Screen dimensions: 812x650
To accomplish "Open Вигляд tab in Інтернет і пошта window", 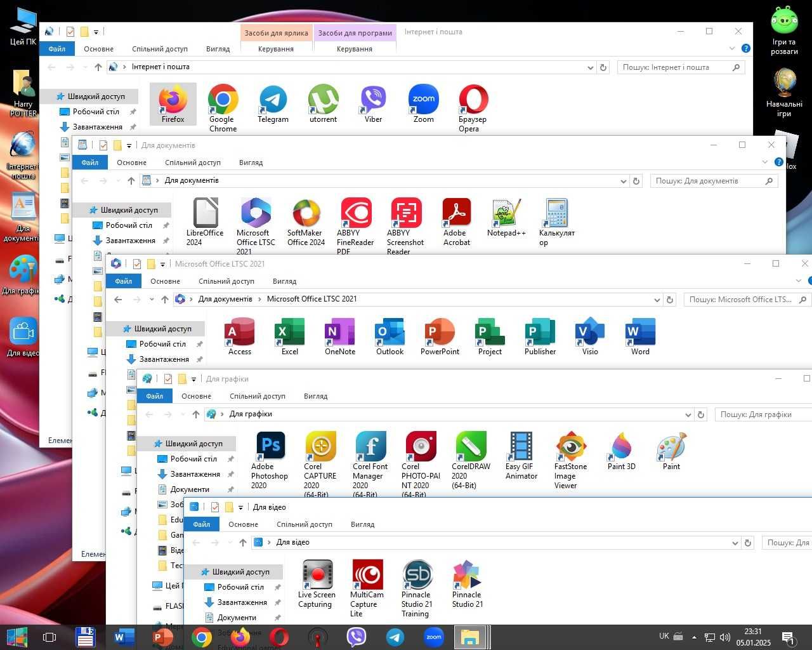I will click(x=218, y=49).
